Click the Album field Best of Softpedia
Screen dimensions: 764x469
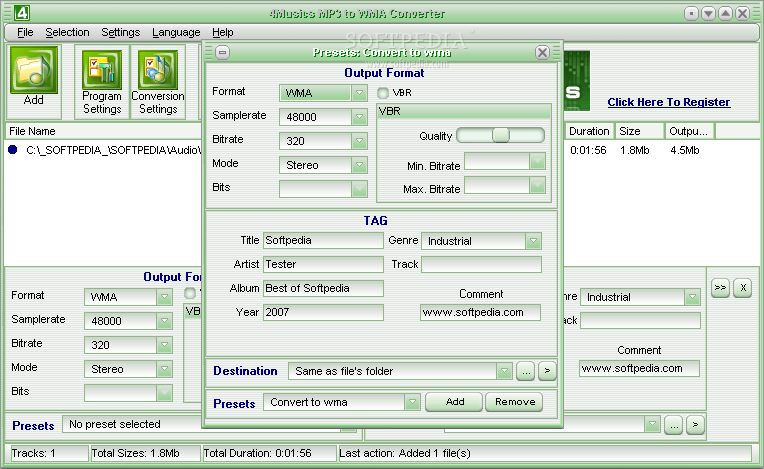pos(323,288)
